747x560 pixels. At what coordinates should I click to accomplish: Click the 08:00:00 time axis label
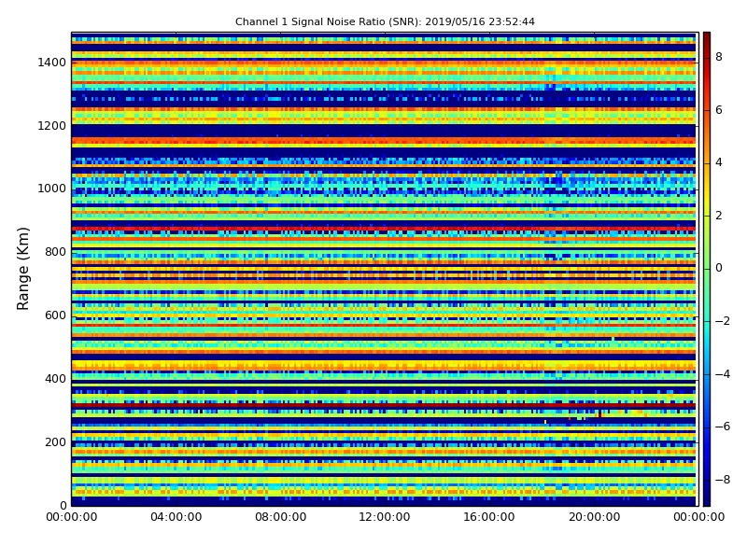pyautogui.click(x=281, y=517)
